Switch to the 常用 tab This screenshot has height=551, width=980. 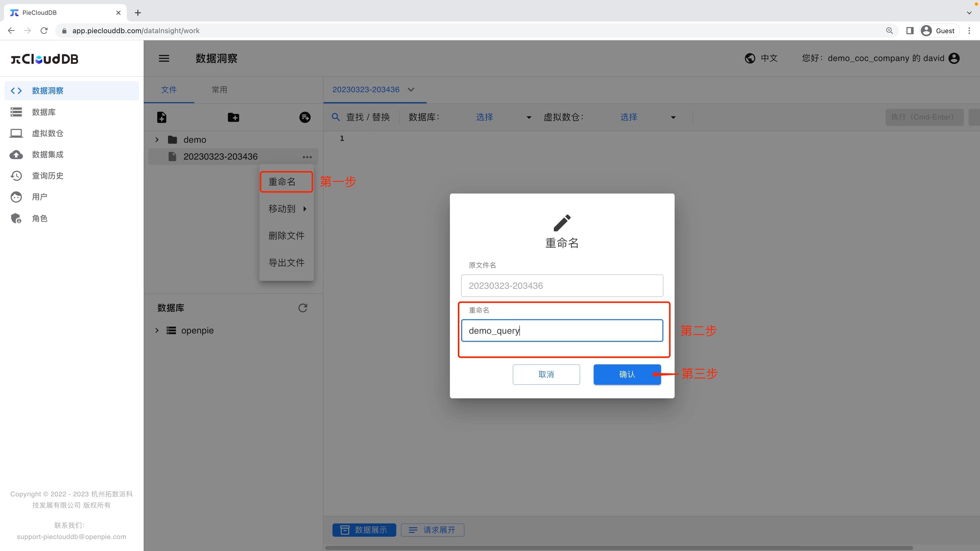[x=220, y=90]
